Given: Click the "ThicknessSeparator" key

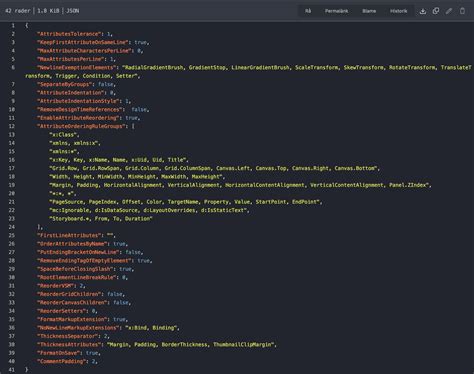Looking at the screenshot, I should 68,336.
